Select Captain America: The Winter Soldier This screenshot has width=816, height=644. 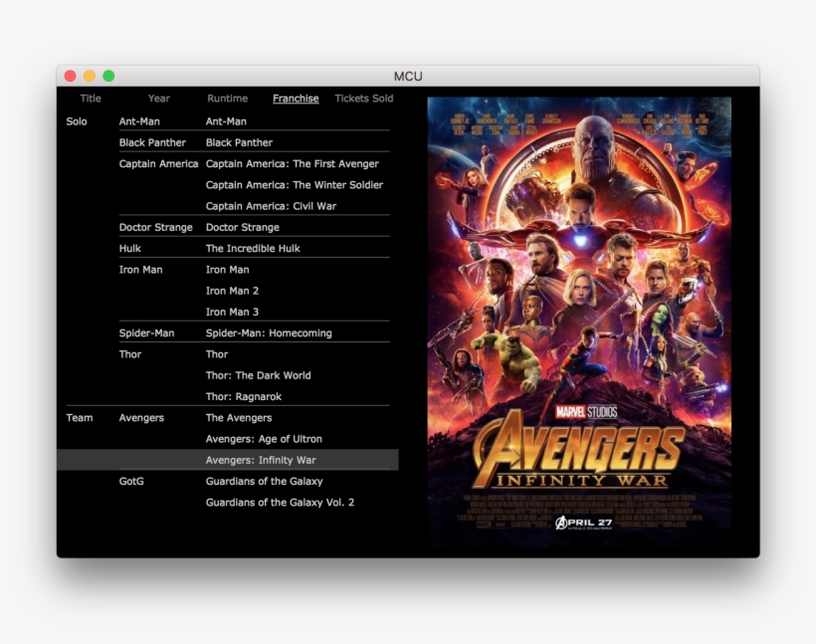(x=294, y=184)
